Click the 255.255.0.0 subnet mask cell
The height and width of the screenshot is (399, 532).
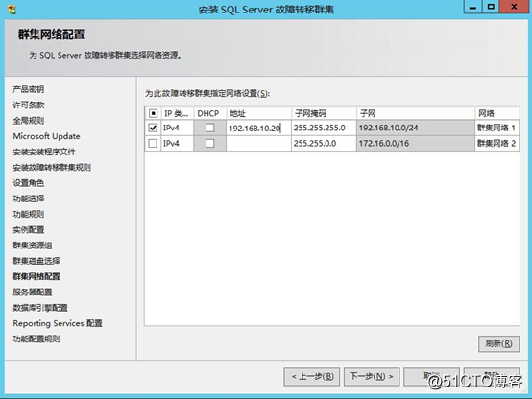point(324,144)
